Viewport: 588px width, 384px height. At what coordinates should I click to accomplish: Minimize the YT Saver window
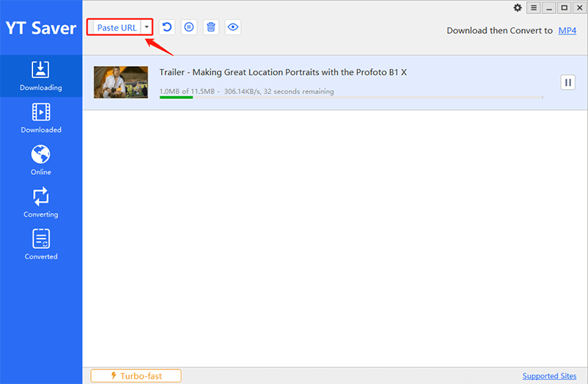click(549, 7)
